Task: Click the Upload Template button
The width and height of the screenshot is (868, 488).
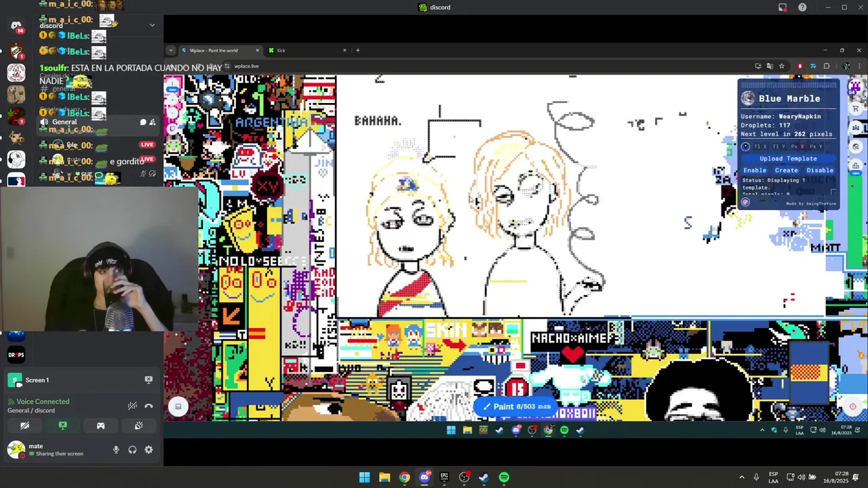Action: pyautogui.click(x=788, y=159)
